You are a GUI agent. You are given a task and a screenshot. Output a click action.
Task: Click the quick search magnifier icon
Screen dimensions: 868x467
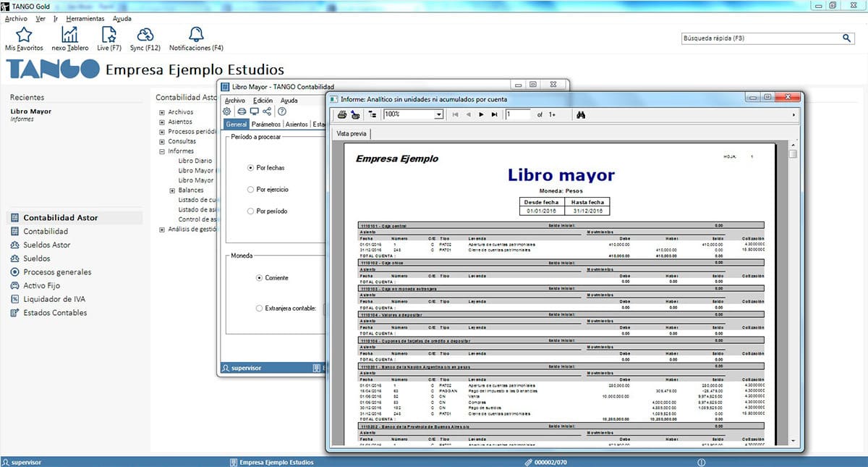click(x=847, y=38)
